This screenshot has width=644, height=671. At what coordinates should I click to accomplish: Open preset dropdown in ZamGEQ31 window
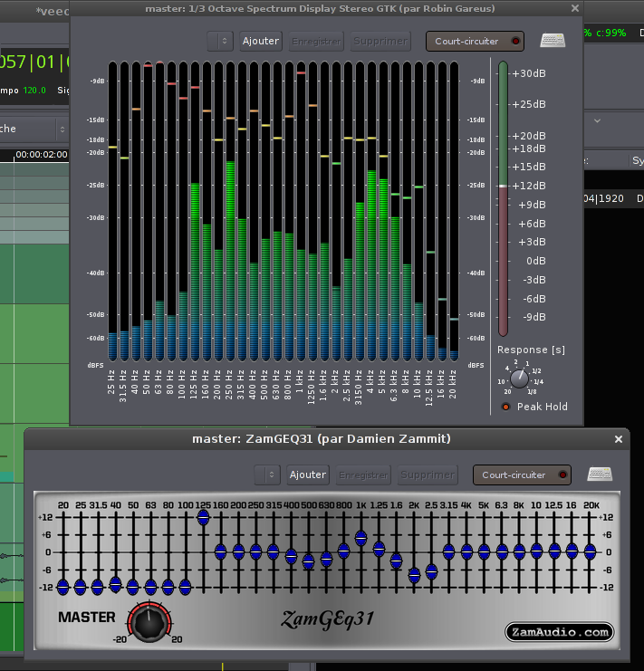(267, 474)
